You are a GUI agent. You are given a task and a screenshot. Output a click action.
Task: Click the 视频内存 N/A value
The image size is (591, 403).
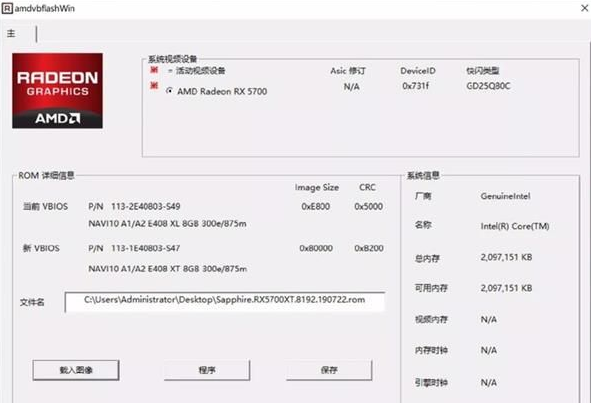488,320
